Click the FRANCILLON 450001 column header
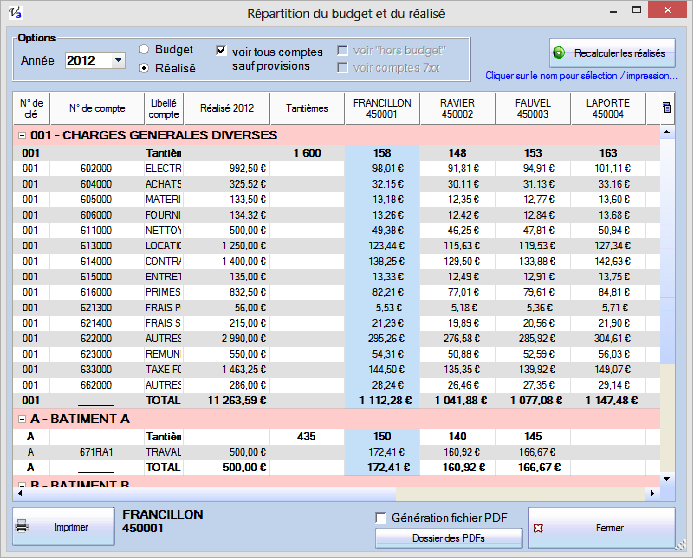The height and width of the screenshot is (559, 694). (x=382, y=108)
